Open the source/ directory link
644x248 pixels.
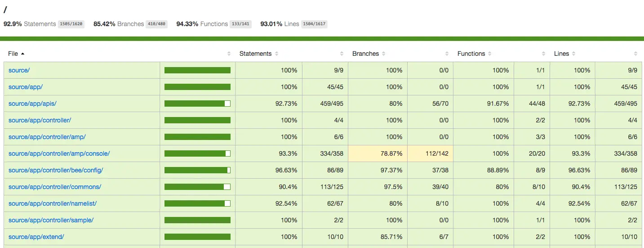pos(19,70)
